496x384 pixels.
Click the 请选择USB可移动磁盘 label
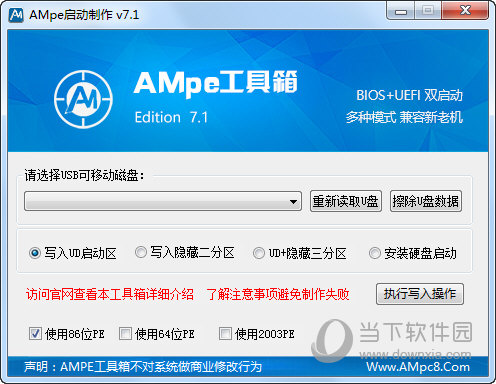tap(85, 175)
